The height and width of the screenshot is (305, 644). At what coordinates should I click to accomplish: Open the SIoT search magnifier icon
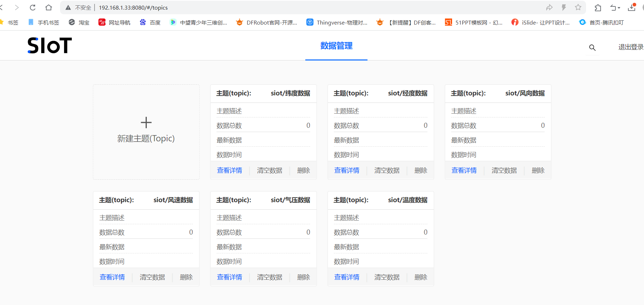click(x=592, y=47)
